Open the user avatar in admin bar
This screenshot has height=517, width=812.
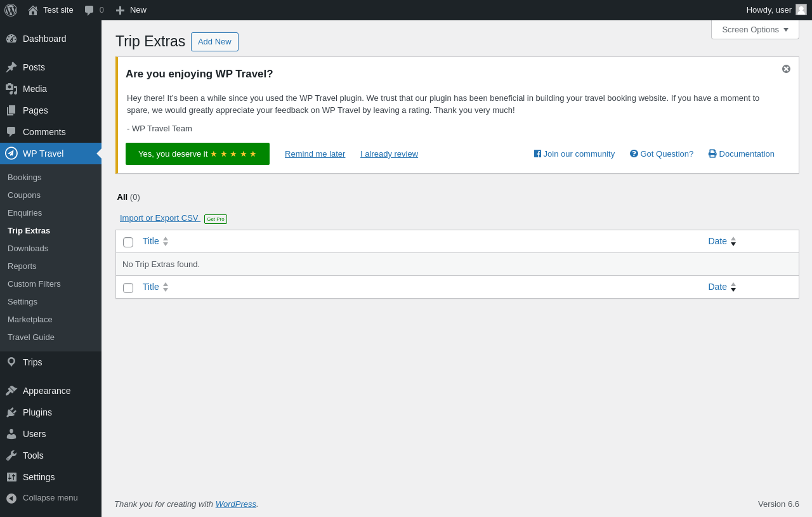tap(801, 10)
